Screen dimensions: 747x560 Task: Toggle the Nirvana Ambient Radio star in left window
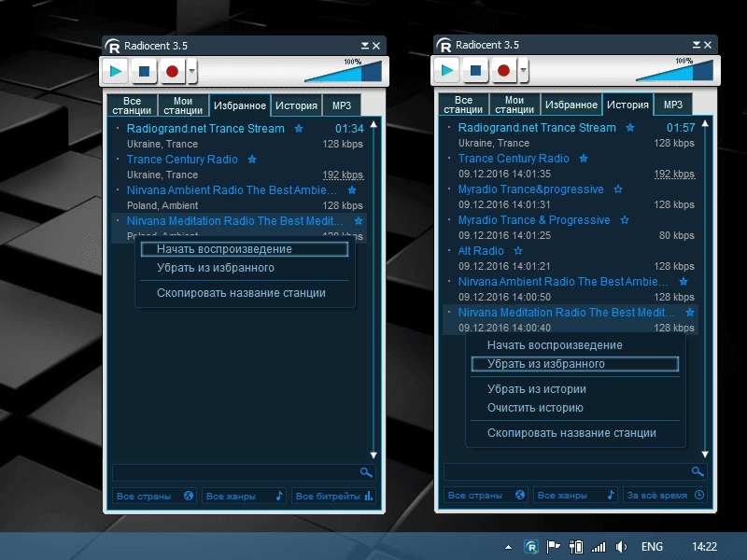[x=352, y=190]
